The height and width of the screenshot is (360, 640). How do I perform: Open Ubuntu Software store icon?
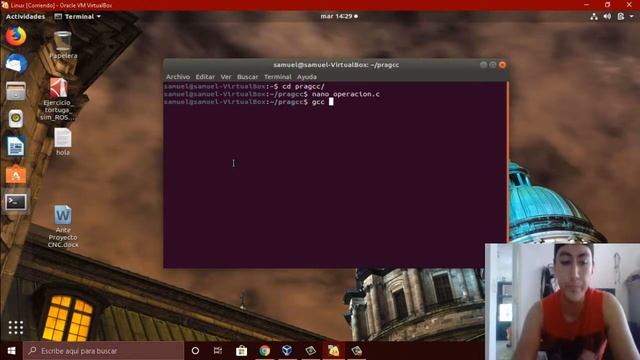click(x=16, y=175)
